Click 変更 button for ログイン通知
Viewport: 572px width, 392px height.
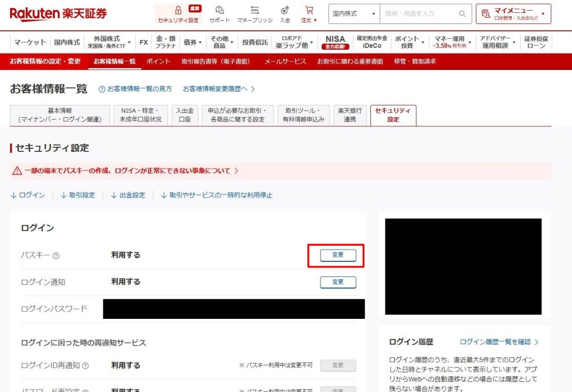click(338, 282)
